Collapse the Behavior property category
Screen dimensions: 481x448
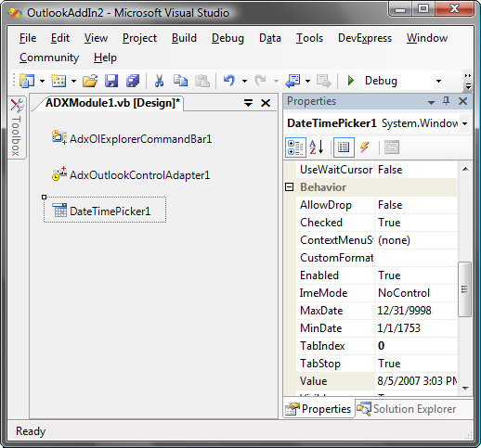pos(289,187)
